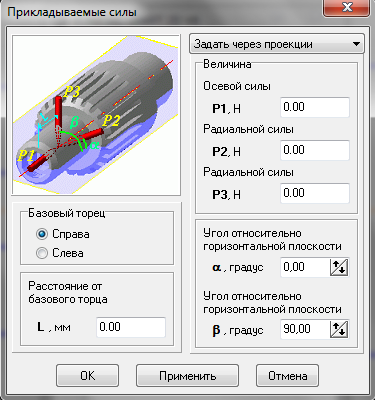Image resolution: width=375 pixels, height=400 pixels.
Task: Click the shaft forces preview image
Action: [x=96, y=115]
